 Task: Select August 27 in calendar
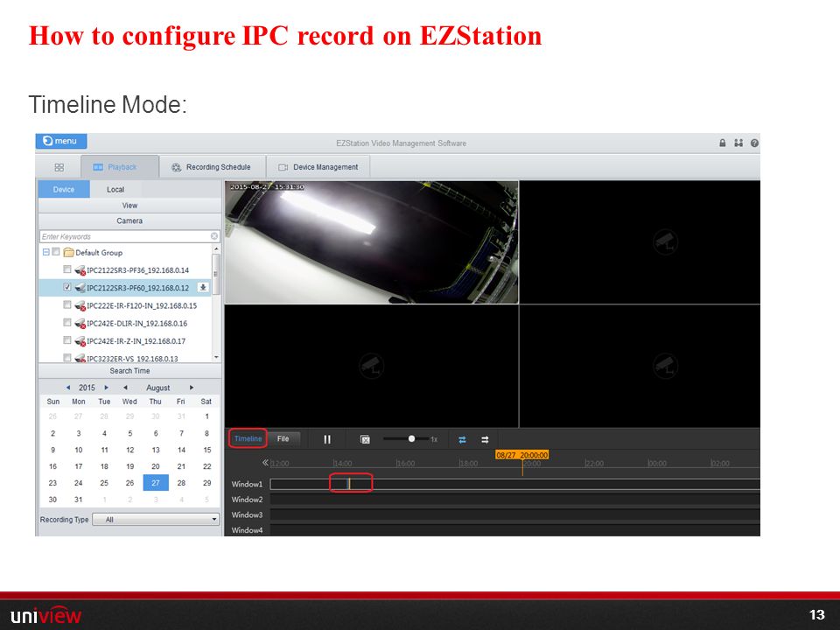pyautogui.click(x=156, y=483)
